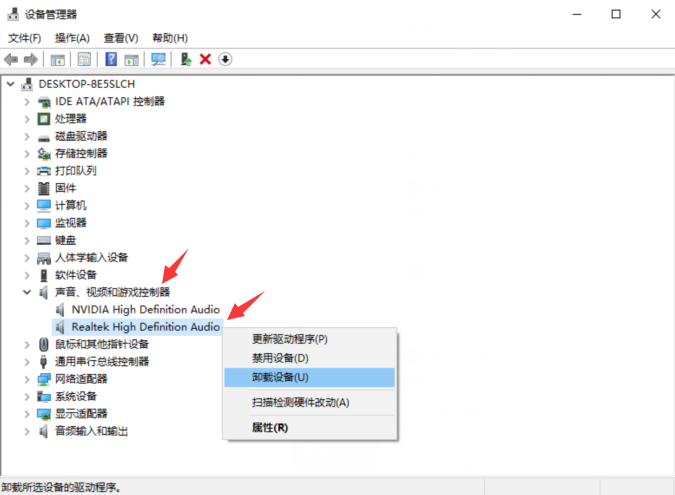The image size is (675, 495).
Task: Choose 禁用设备(D) from context menu
Action: point(310,358)
